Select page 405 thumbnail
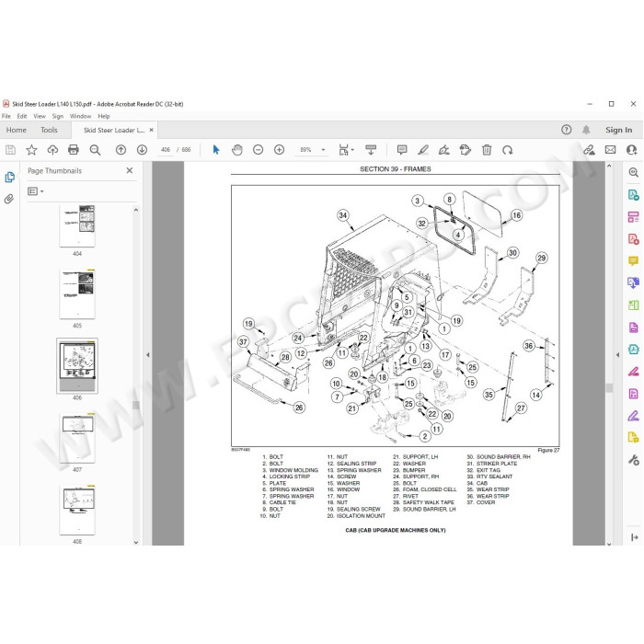 77,293
